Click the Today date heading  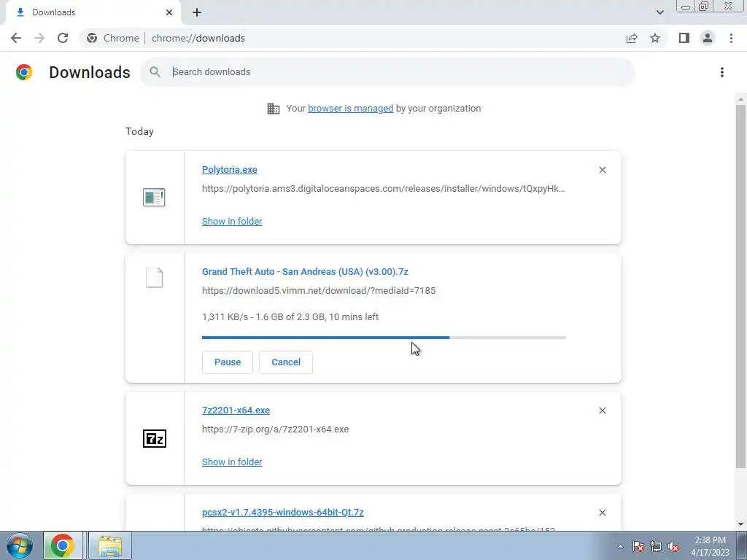pyautogui.click(x=139, y=131)
